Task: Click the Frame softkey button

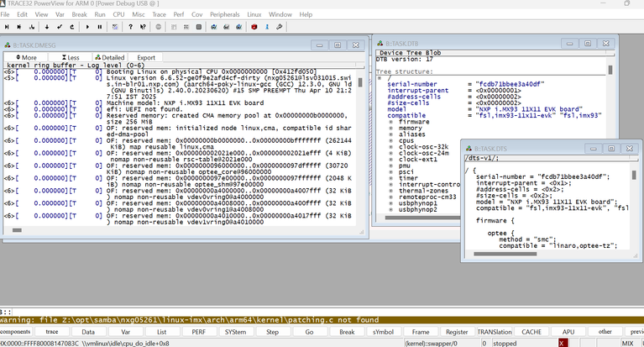Action: point(421,332)
